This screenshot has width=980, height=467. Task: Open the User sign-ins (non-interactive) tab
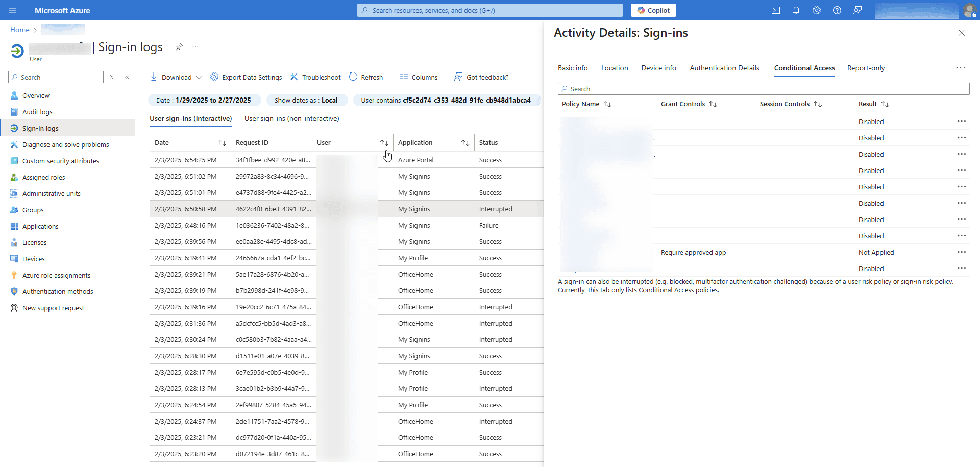tap(291, 118)
